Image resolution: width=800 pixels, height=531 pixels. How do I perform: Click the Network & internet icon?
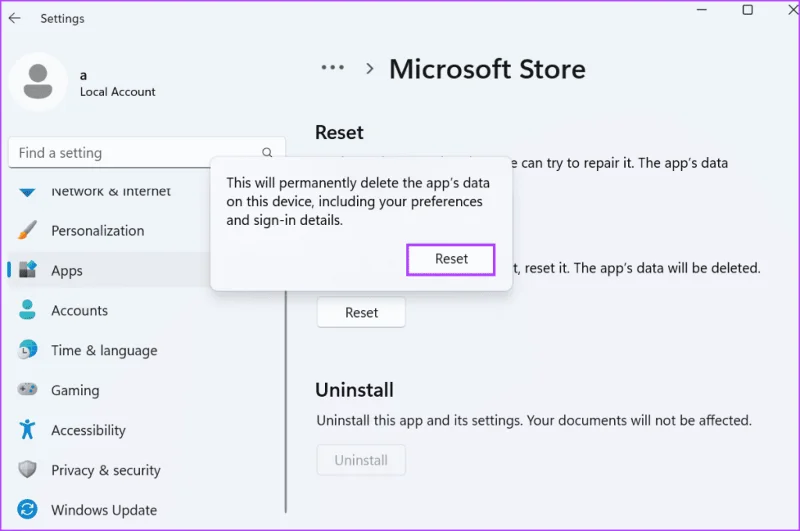tap(27, 192)
